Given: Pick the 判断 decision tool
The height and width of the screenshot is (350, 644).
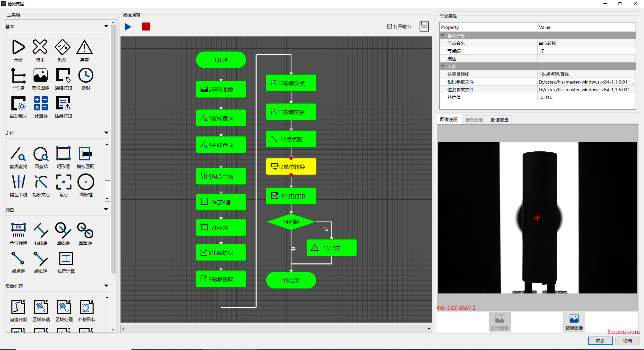Looking at the screenshot, I should tap(62, 47).
